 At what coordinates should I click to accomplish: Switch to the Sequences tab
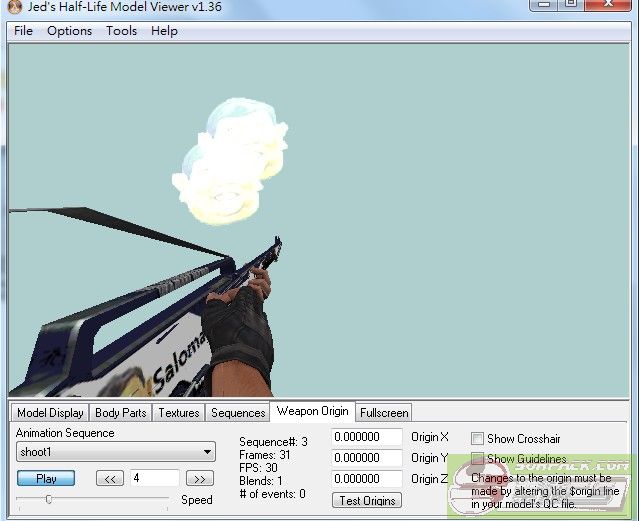pos(238,412)
